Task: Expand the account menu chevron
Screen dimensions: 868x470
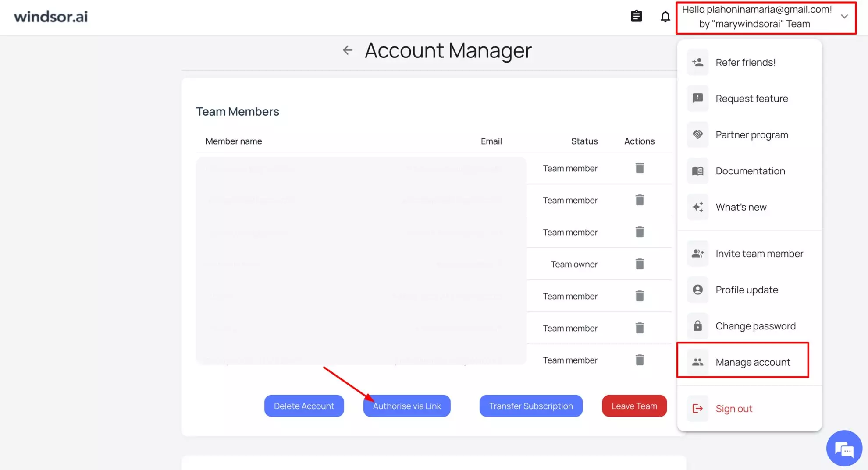Action: coord(844,16)
